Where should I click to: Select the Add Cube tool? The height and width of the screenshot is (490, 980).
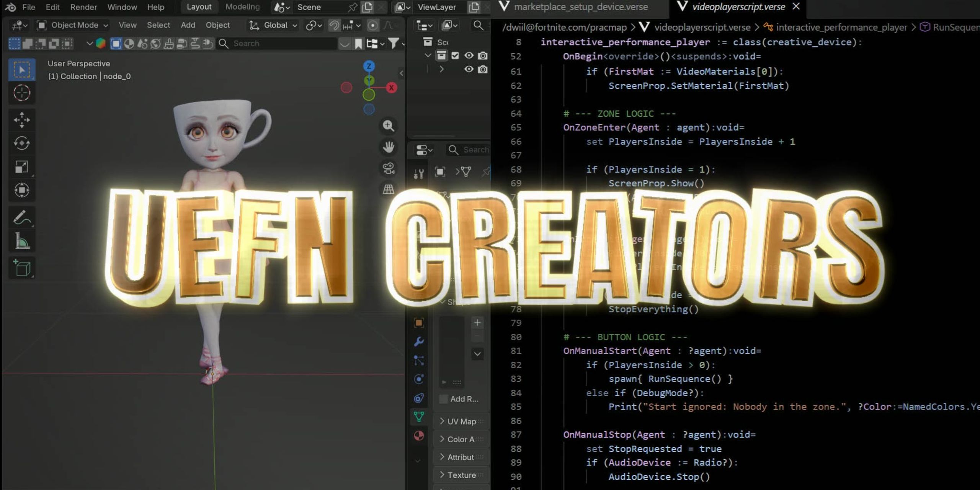22,268
